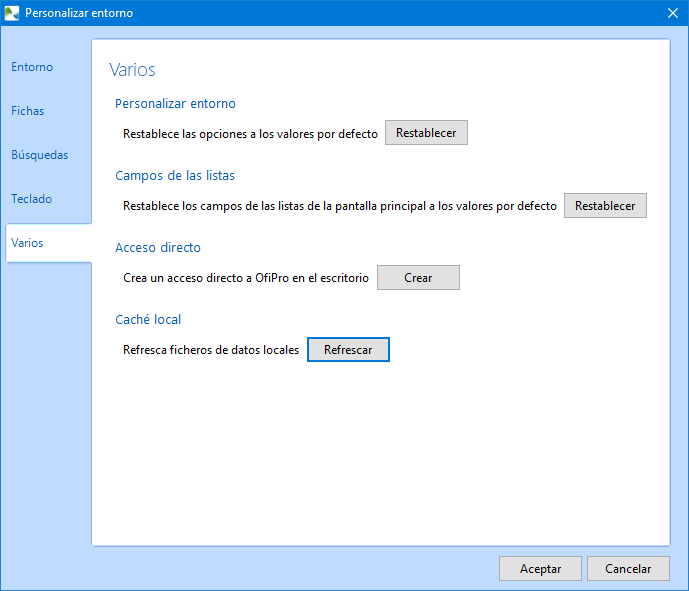Click the 'Crea un acceso directo a OfiPro' text
Image resolution: width=689 pixels, height=591 pixels.
[246, 278]
